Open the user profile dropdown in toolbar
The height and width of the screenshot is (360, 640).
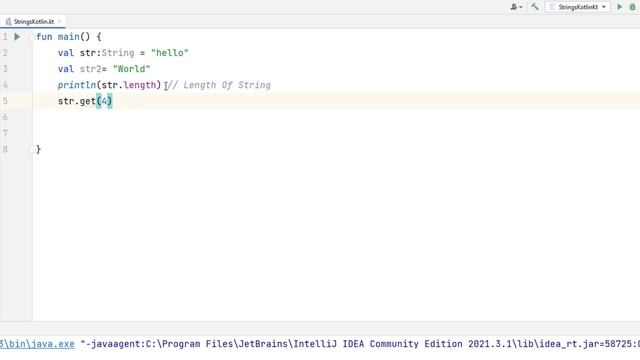point(516,7)
